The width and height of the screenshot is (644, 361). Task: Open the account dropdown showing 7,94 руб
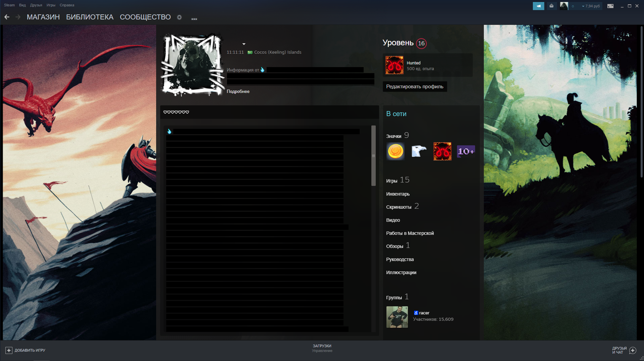click(x=591, y=6)
